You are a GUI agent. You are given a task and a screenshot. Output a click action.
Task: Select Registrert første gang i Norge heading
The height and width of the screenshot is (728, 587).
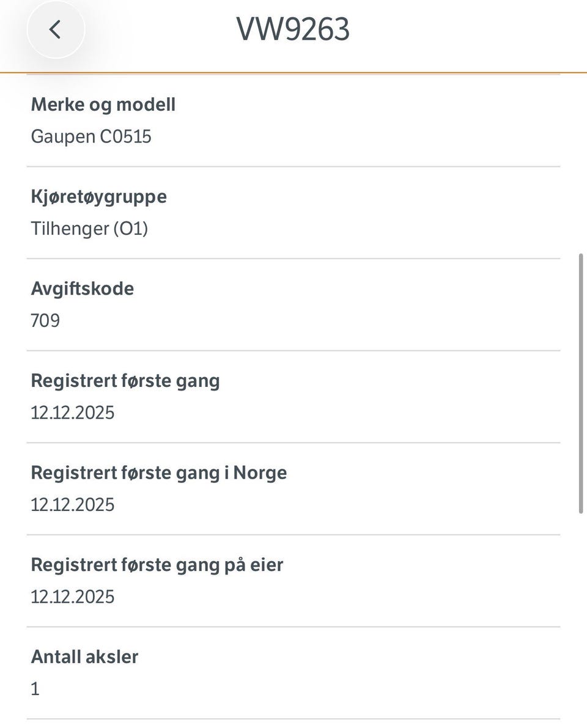pos(159,472)
